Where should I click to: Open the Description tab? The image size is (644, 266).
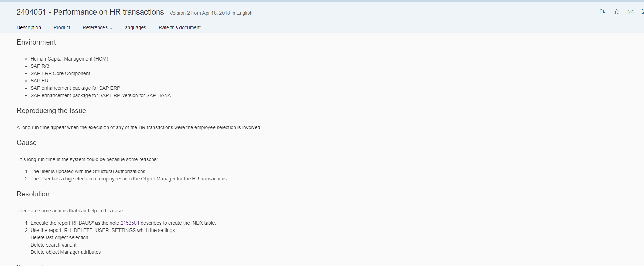29,27
